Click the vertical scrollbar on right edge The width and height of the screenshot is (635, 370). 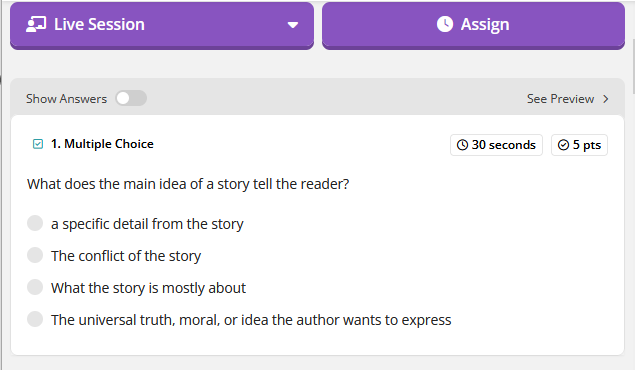[633, 49]
